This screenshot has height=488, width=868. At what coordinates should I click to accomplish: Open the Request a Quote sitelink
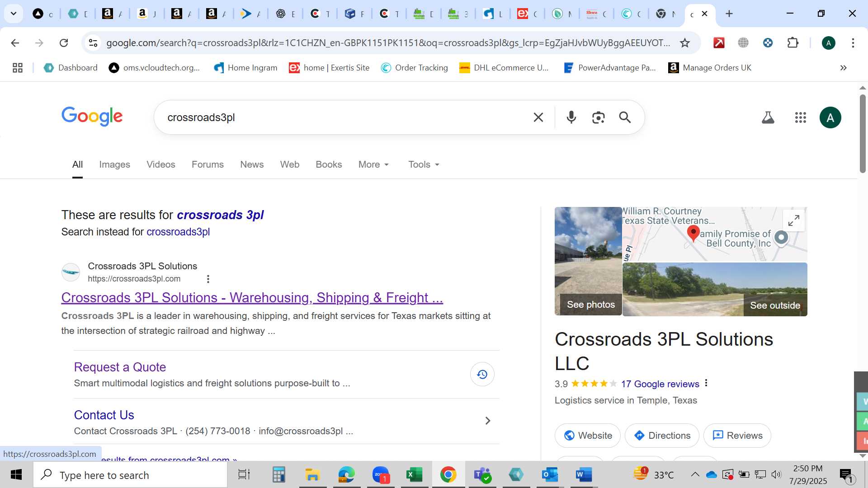click(x=120, y=367)
